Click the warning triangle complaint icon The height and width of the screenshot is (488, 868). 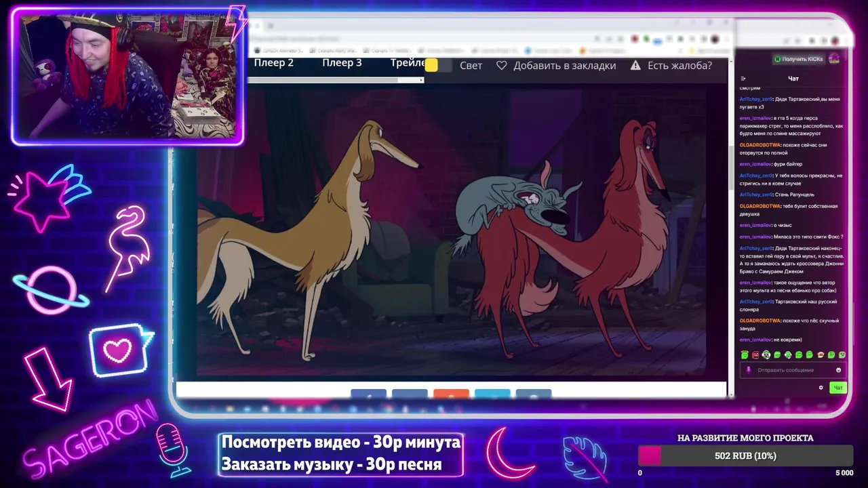click(635, 66)
